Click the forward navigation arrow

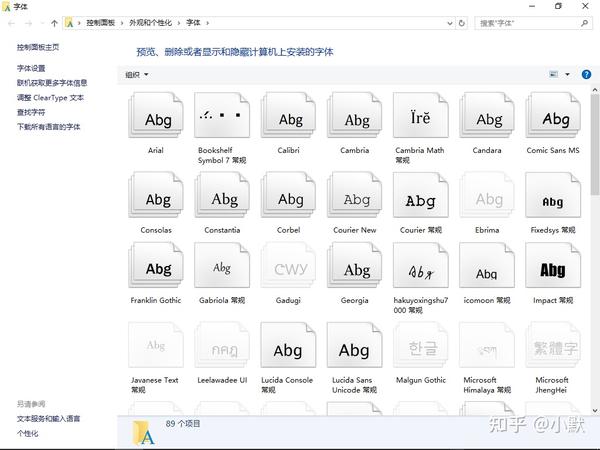click(x=29, y=23)
